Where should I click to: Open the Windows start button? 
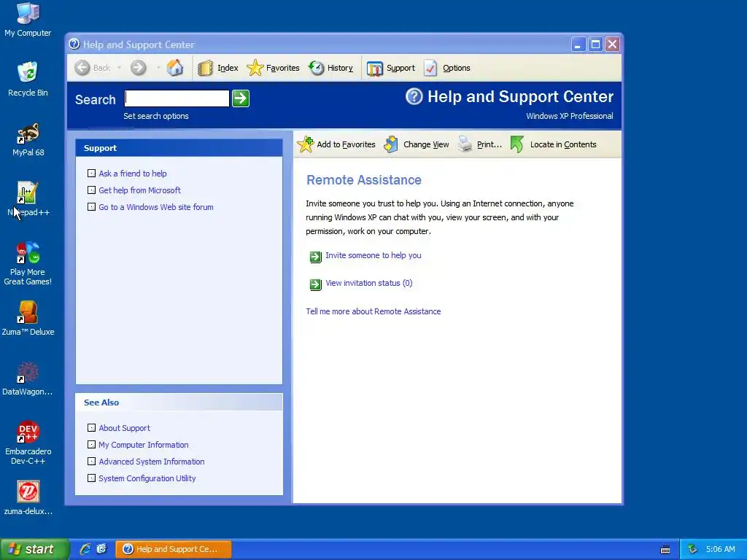click(x=35, y=549)
